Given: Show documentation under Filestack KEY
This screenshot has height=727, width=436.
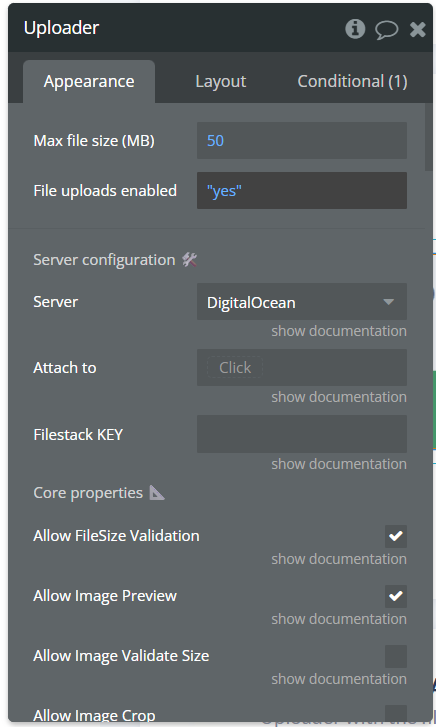Looking at the screenshot, I should pyautogui.click(x=339, y=464).
